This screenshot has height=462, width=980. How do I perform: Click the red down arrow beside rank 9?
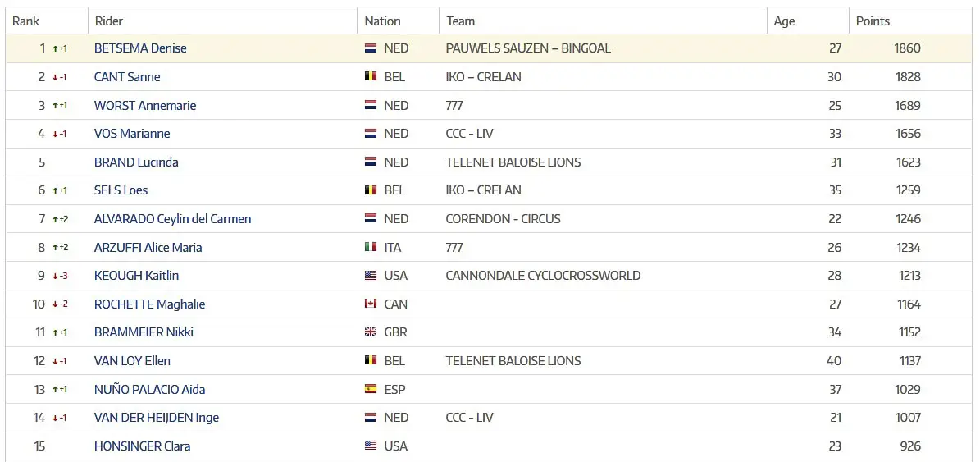(x=56, y=277)
